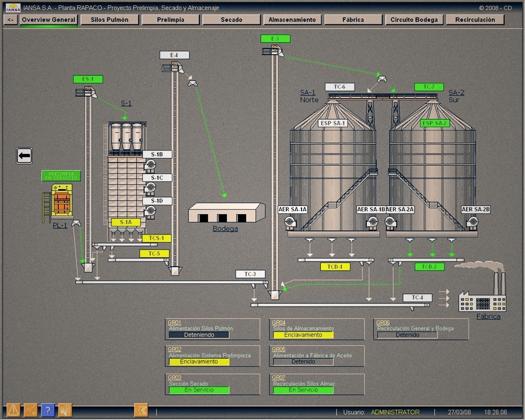Click the PL-1 precleaning machine icon
Viewport: 525px width, 420px height.
point(62,201)
